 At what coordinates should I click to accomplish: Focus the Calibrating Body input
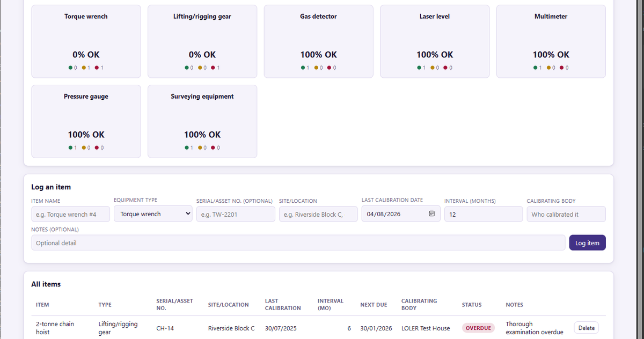566,214
